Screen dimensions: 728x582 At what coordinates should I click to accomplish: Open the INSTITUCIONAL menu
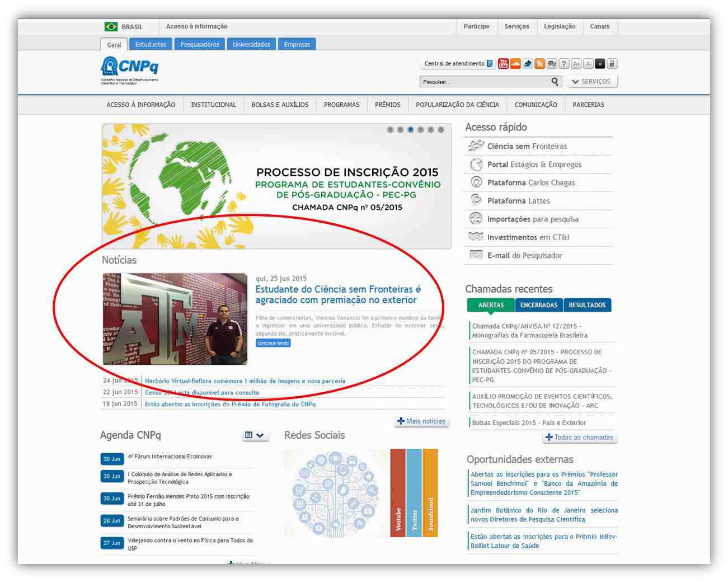tap(213, 105)
